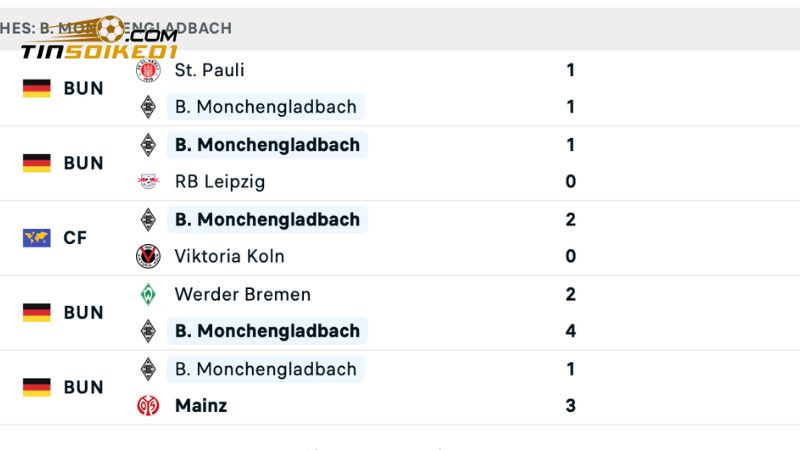Screen dimensions: 800x450
Task: Click the CF competition label
Action: tap(75, 238)
